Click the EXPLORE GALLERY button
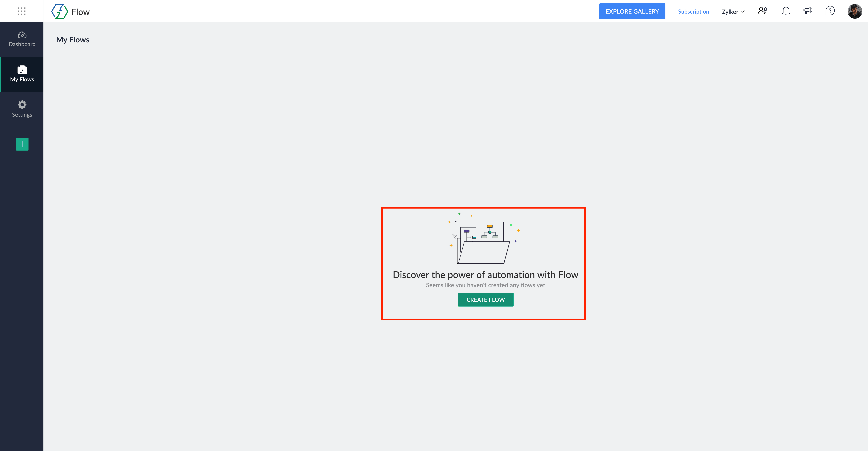The image size is (868, 451). pyautogui.click(x=632, y=12)
